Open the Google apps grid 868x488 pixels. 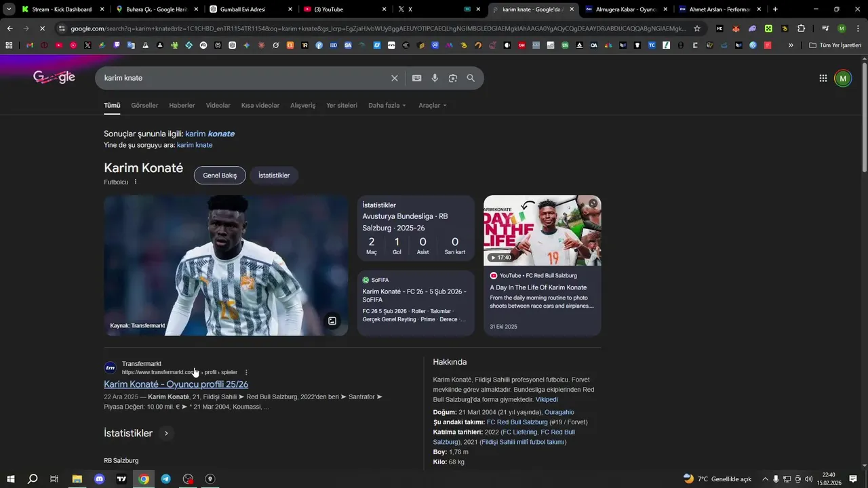(823, 78)
